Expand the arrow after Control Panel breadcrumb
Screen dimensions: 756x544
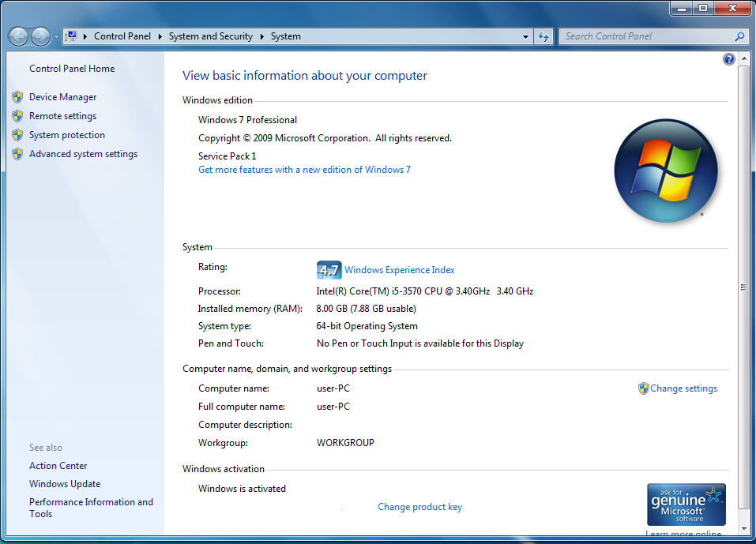[160, 36]
